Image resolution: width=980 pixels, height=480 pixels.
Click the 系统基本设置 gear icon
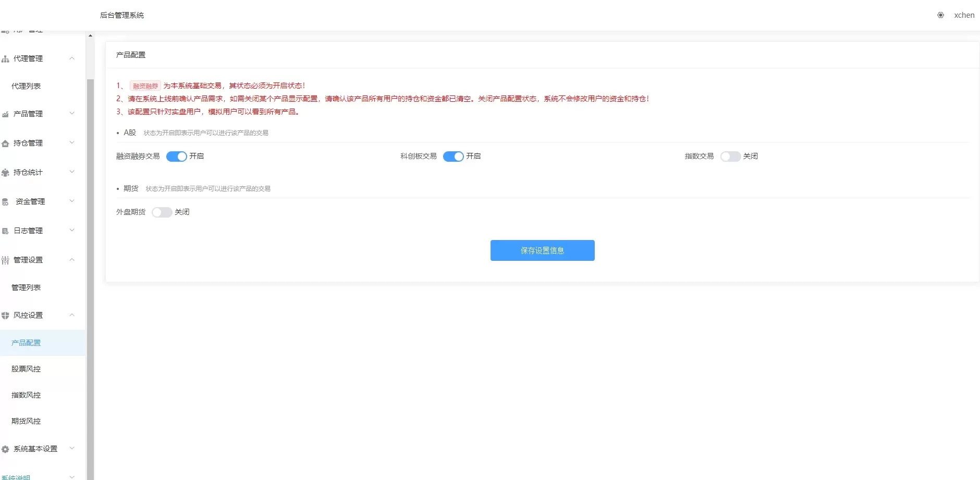point(5,449)
